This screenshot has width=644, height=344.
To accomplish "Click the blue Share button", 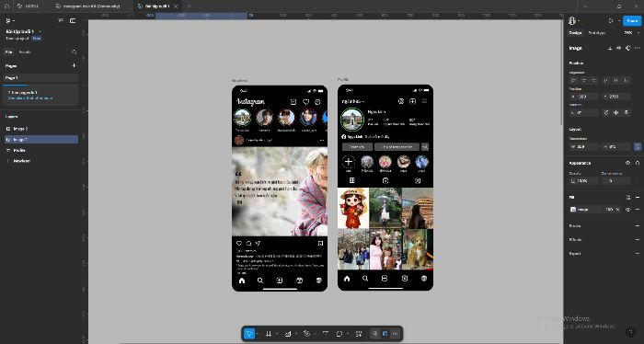I will point(632,20).
